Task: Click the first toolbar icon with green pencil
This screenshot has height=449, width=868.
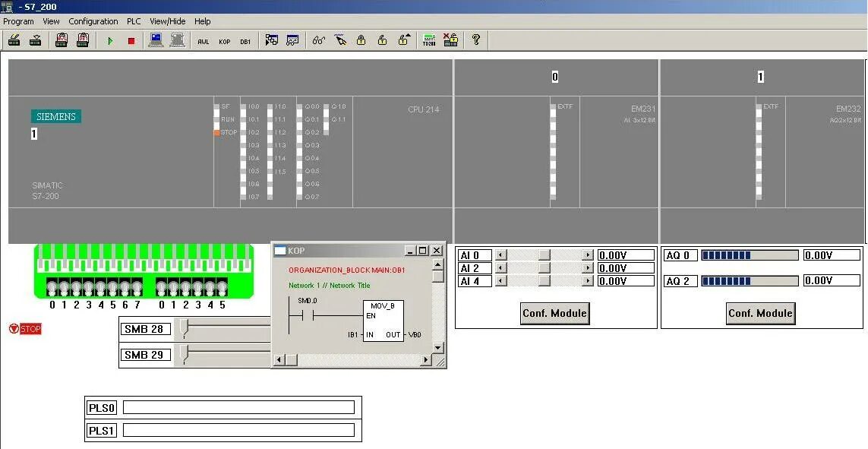Action: (x=14, y=40)
